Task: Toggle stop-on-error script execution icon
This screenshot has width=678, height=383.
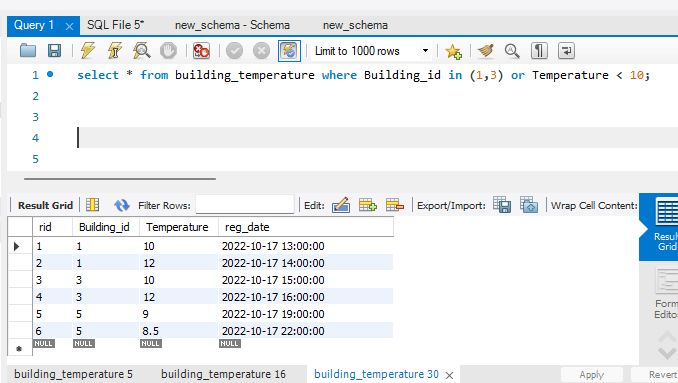Action: tap(201, 51)
